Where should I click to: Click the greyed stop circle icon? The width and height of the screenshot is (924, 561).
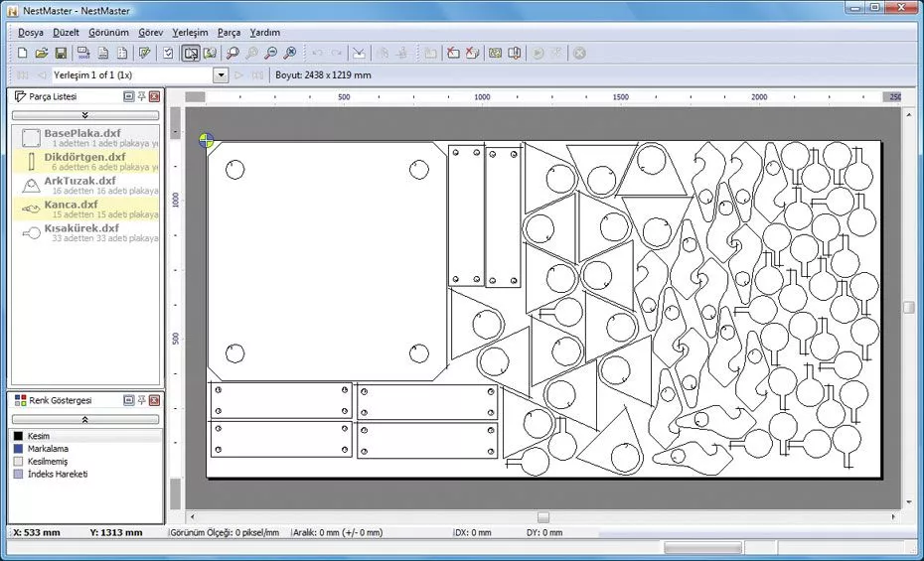click(579, 53)
